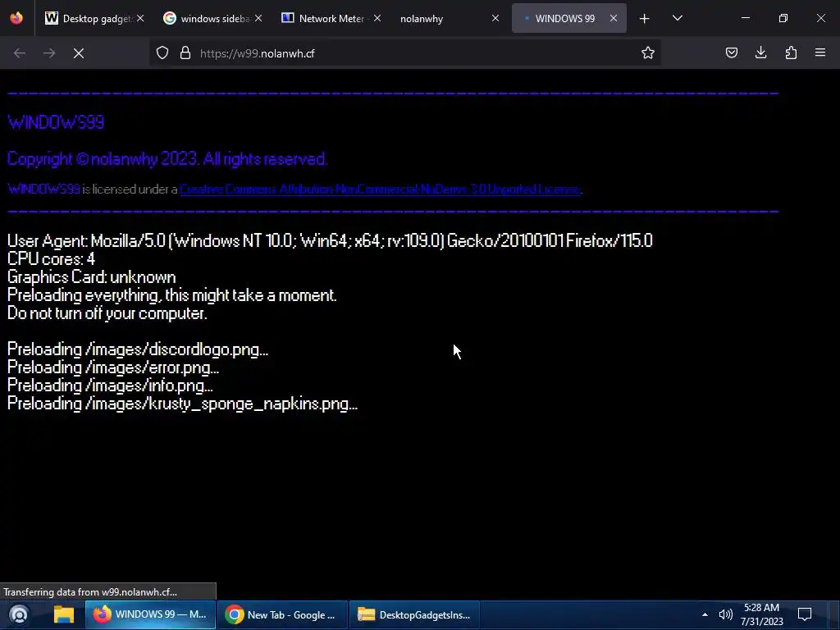Save page to Pocket
Screen dimensions: 840x630
(x=731, y=52)
